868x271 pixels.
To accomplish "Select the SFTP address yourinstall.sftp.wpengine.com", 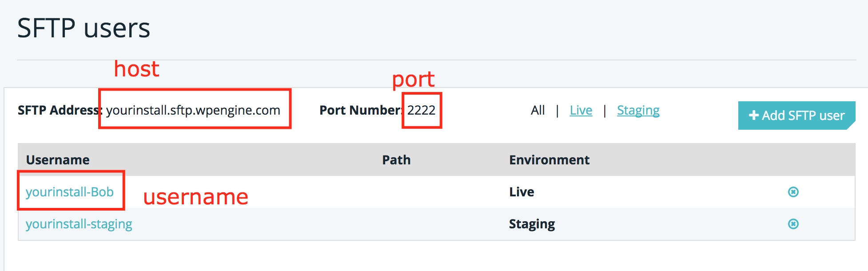I will point(193,110).
